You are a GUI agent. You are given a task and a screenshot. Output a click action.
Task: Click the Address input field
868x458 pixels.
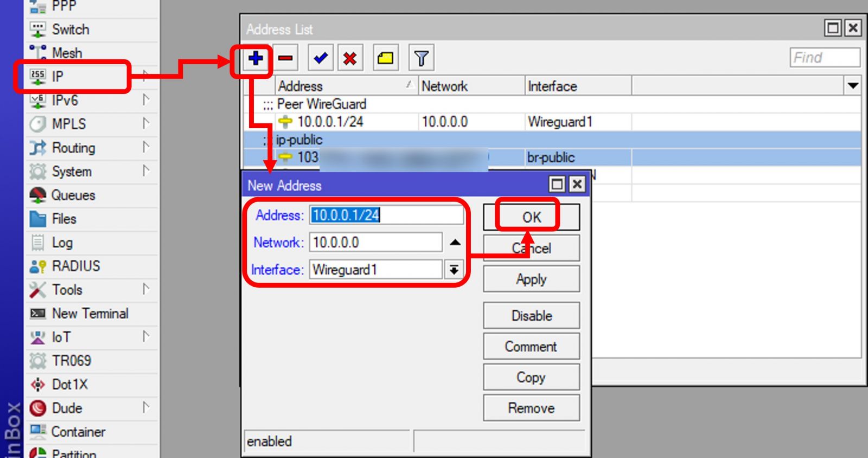(x=386, y=215)
